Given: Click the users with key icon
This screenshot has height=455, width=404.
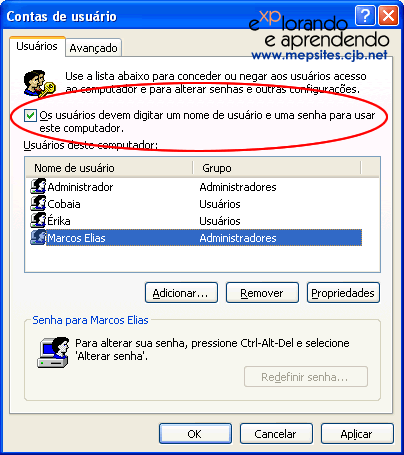Looking at the screenshot, I should tap(39, 83).
